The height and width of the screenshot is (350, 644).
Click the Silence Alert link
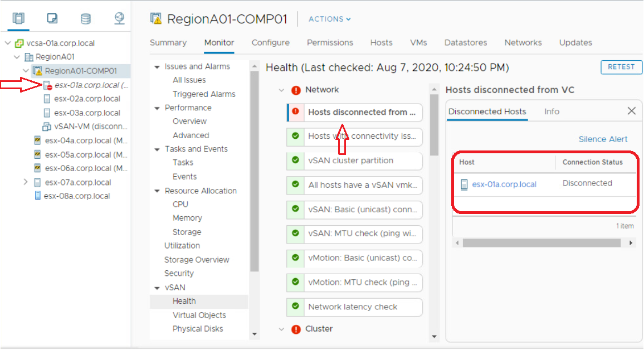[x=603, y=139]
